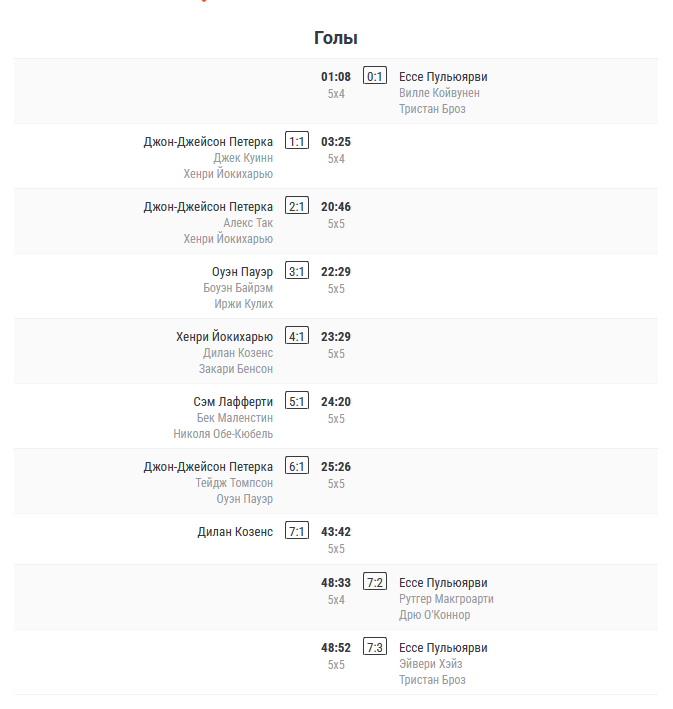Open Дилан Козенс, scorer of 7:1 goal

point(235,532)
